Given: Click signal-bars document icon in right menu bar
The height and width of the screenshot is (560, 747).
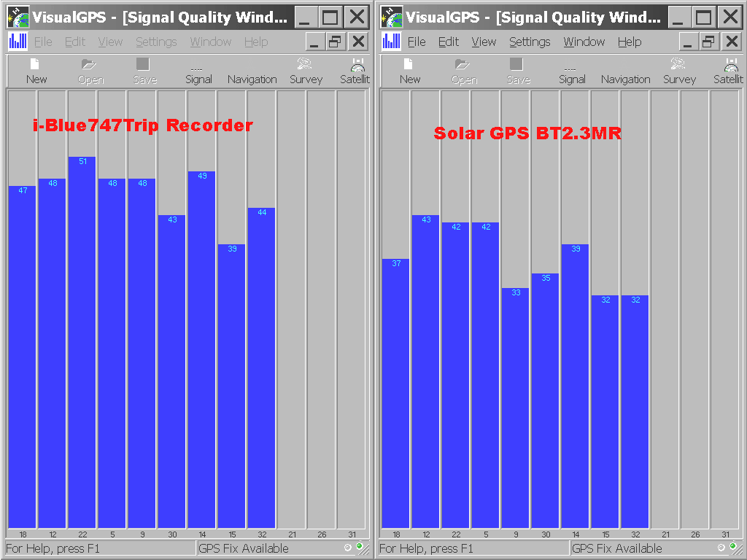Looking at the screenshot, I should pyautogui.click(x=391, y=42).
